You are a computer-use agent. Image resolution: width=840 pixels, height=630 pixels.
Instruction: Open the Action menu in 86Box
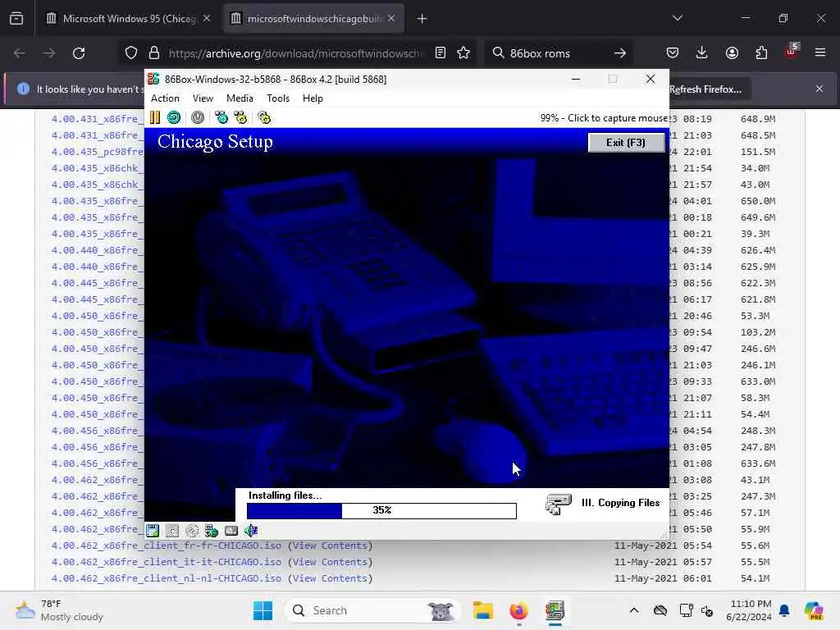click(x=165, y=98)
